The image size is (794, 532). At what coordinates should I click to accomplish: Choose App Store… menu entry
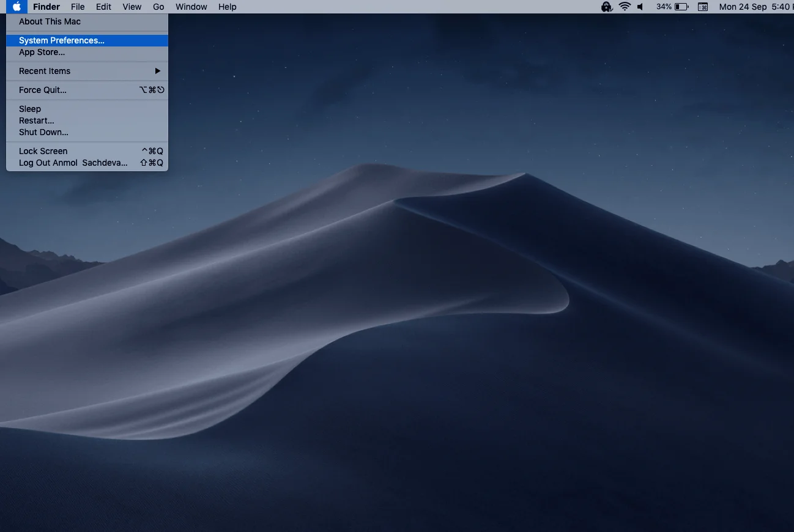tap(42, 52)
